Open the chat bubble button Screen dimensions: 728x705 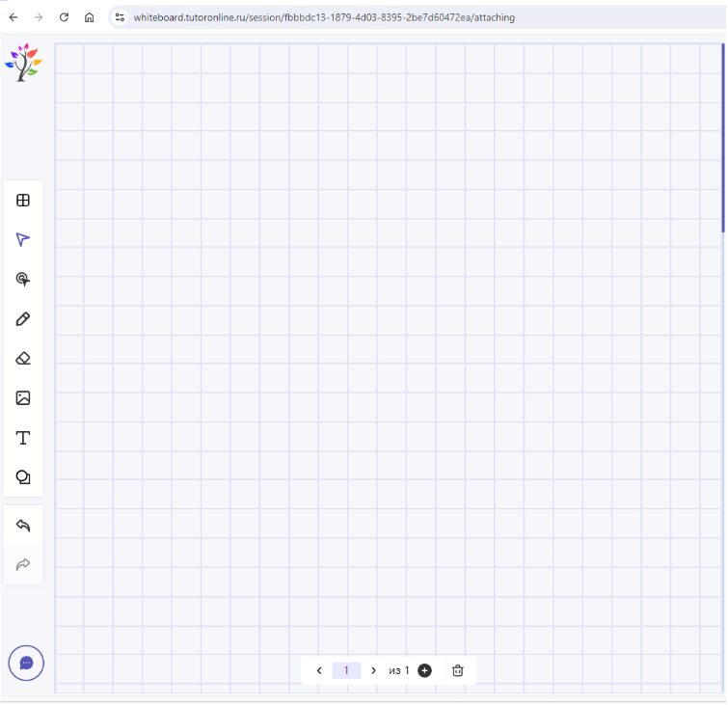click(26, 664)
